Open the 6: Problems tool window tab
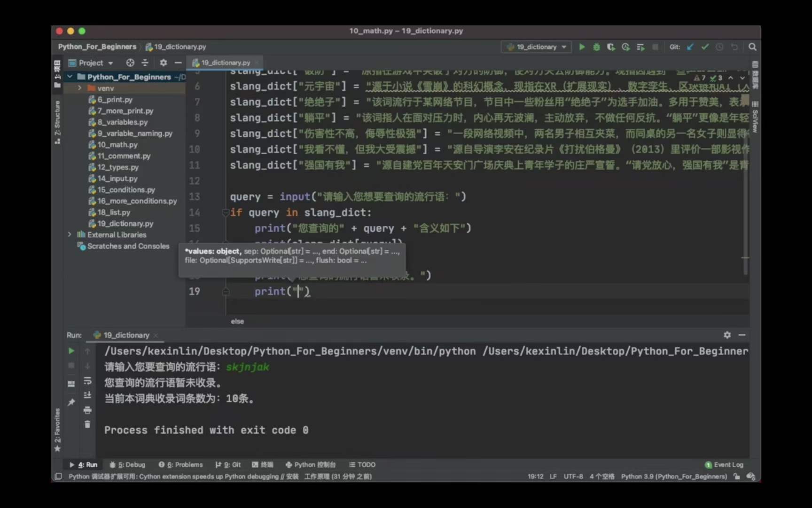 (181, 465)
